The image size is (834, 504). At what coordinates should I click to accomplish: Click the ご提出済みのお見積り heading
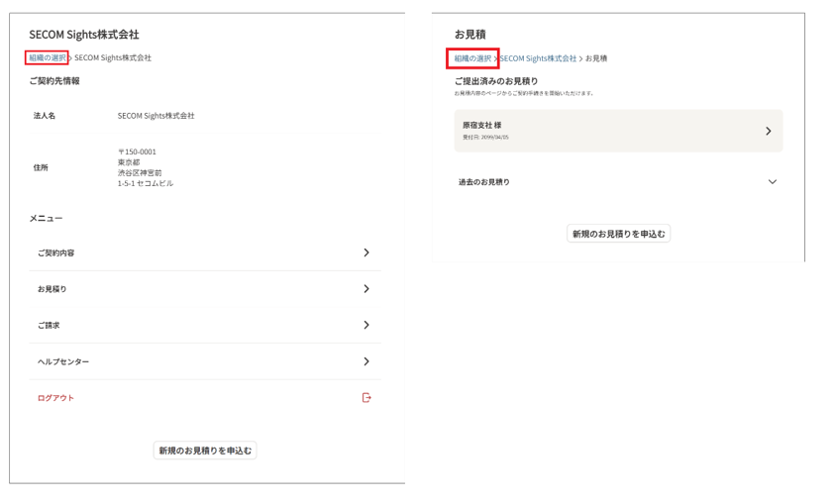pos(496,81)
